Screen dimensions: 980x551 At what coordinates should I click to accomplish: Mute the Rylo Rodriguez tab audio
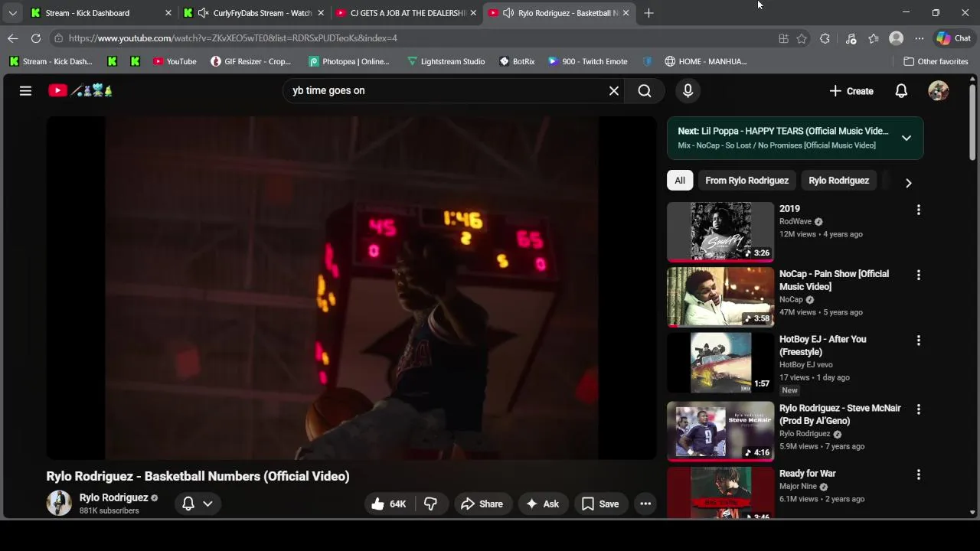tap(508, 13)
